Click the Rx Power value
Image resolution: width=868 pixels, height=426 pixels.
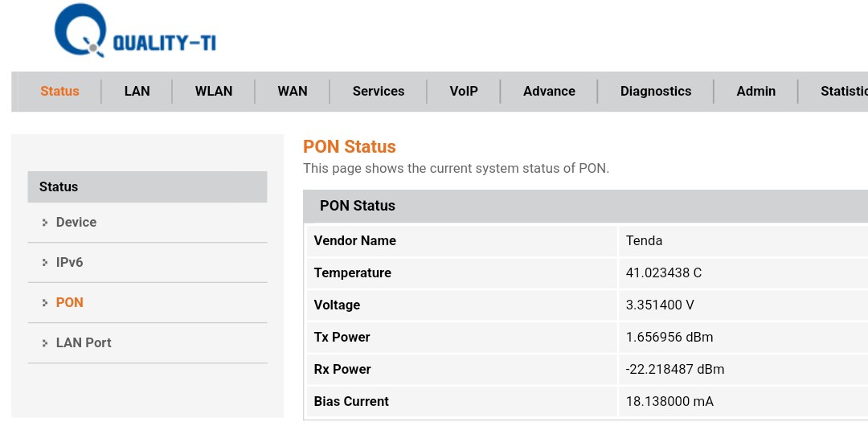click(x=675, y=370)
